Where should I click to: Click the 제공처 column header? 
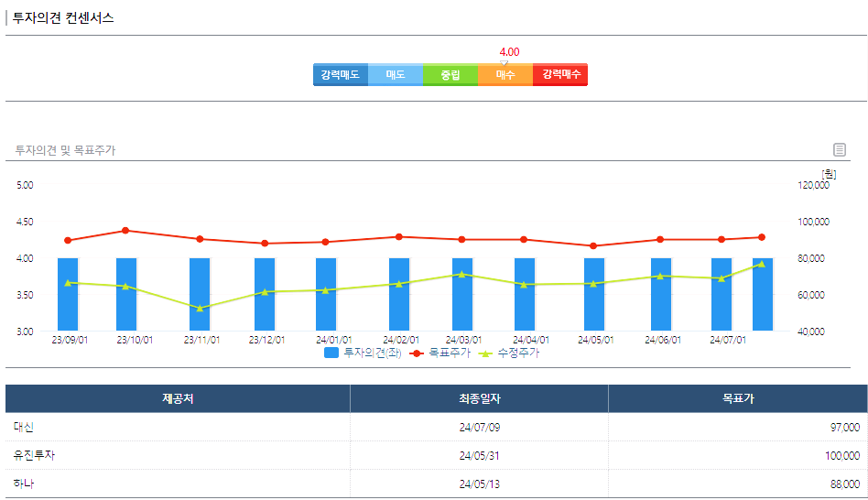point(178,398)
